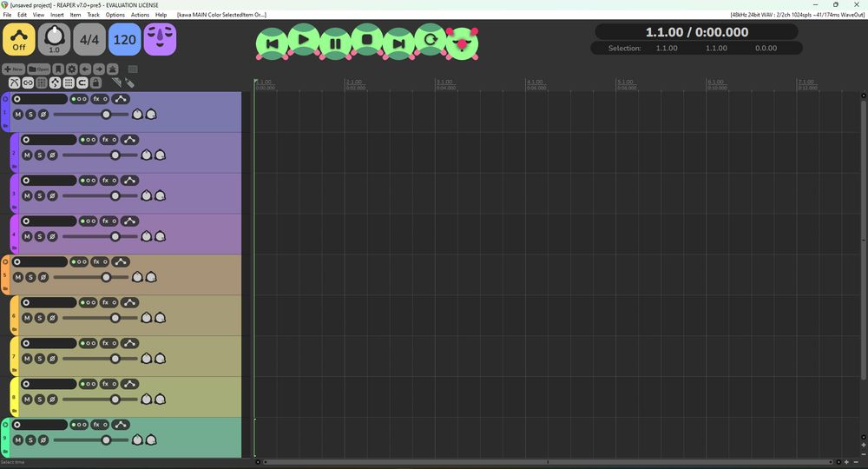Screen dimensions: 868x469
Task: Click the Play transport button
Action: 303,39
